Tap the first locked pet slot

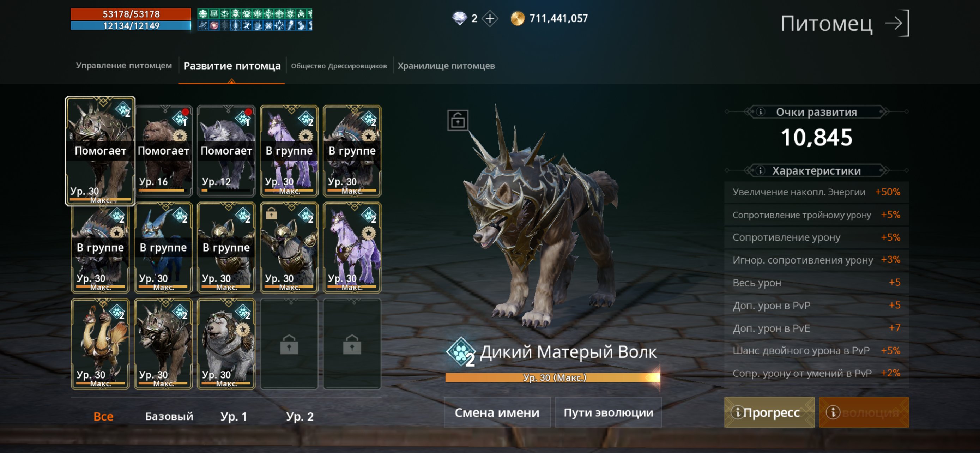[289, 344]
